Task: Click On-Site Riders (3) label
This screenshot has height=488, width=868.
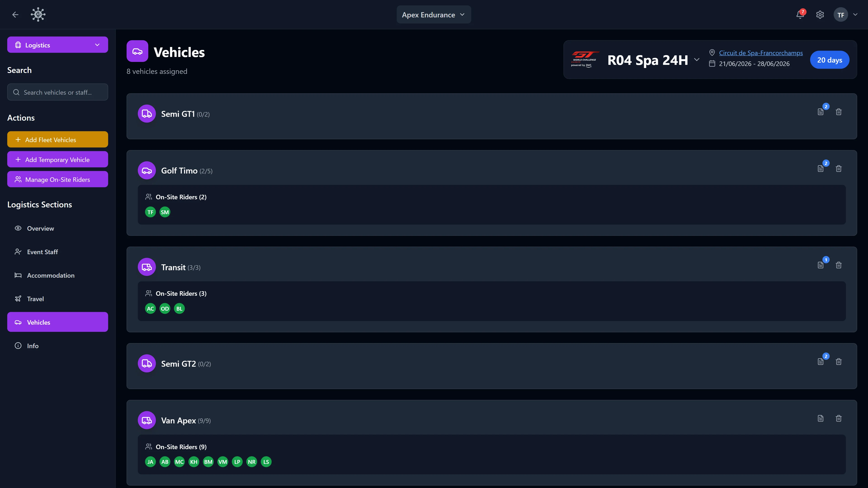Action: point(181,294)
